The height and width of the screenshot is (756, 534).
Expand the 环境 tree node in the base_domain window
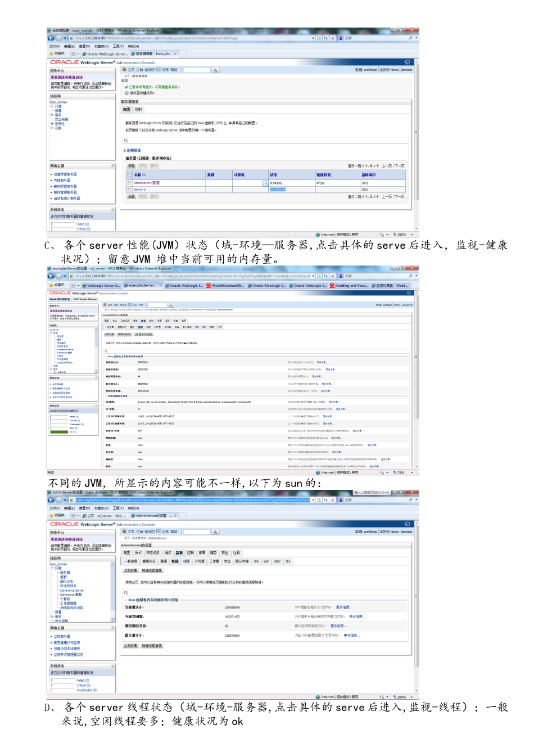click(52, 106)
